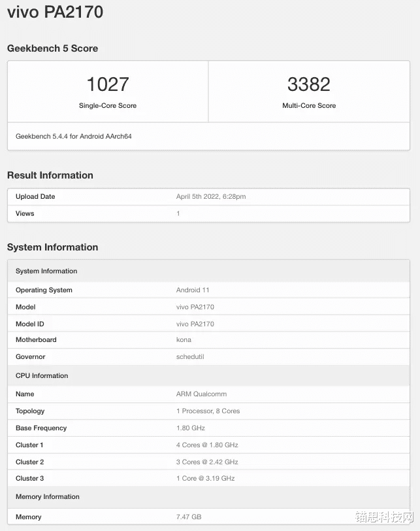Select the 7.47 GB memory value
The width and height of the screenshot is (420, 531).
[189, 517]
